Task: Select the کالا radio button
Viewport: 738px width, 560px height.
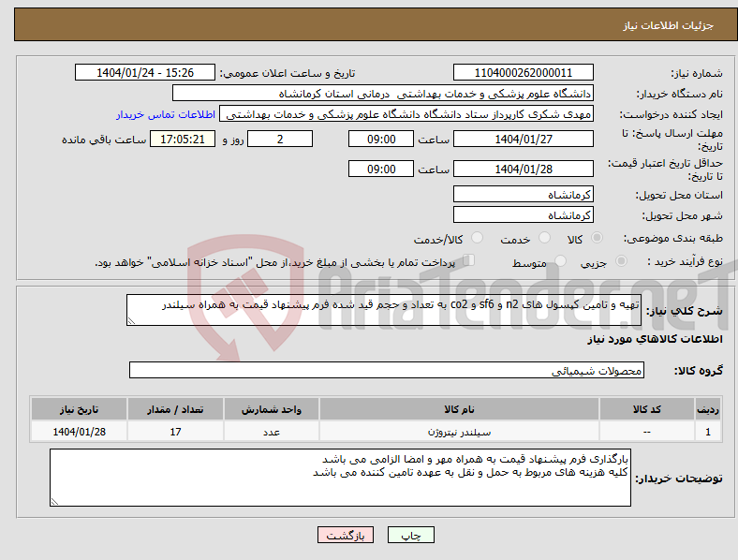Action: (597, 238)
